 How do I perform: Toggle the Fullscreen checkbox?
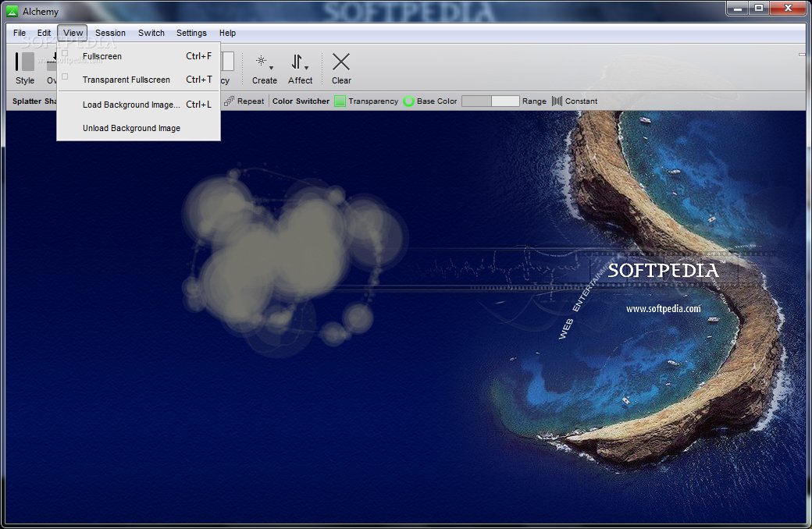tap(65, 53)
